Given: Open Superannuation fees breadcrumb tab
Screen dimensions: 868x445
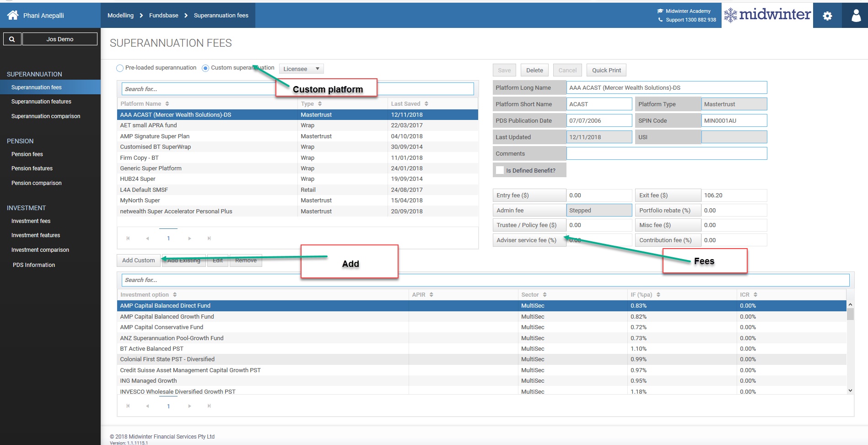Looking at the screenshot, I should tap(221, 15).
